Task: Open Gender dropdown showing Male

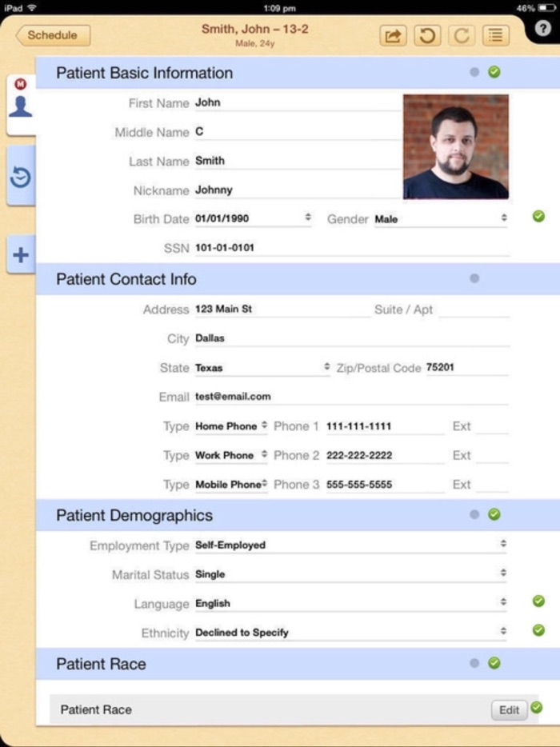Action: coord(441,219)
